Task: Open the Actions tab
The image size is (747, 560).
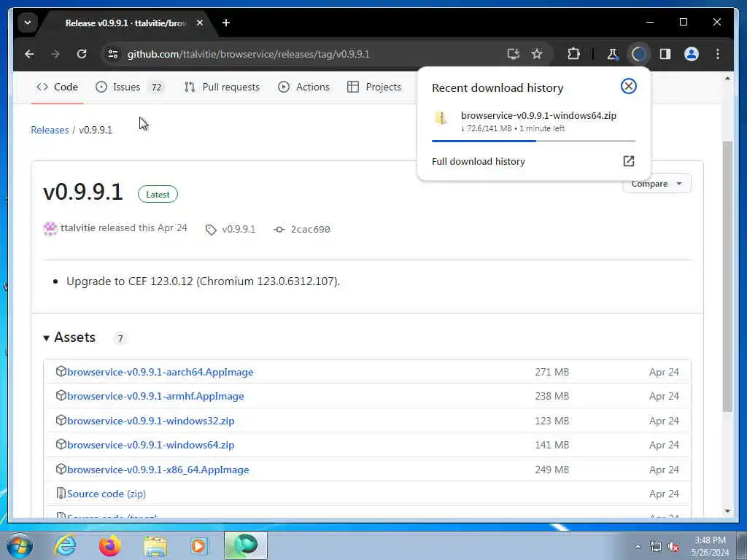Action: 304,87
